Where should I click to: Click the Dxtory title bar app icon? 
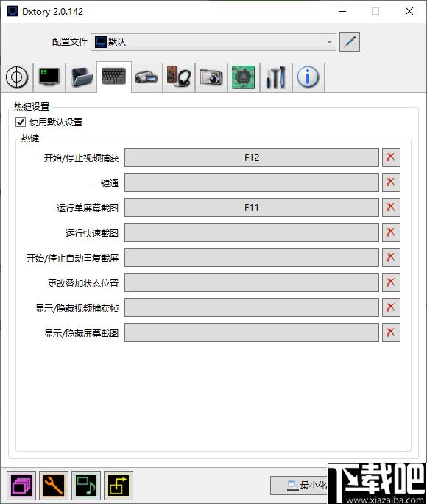(13, 11)
